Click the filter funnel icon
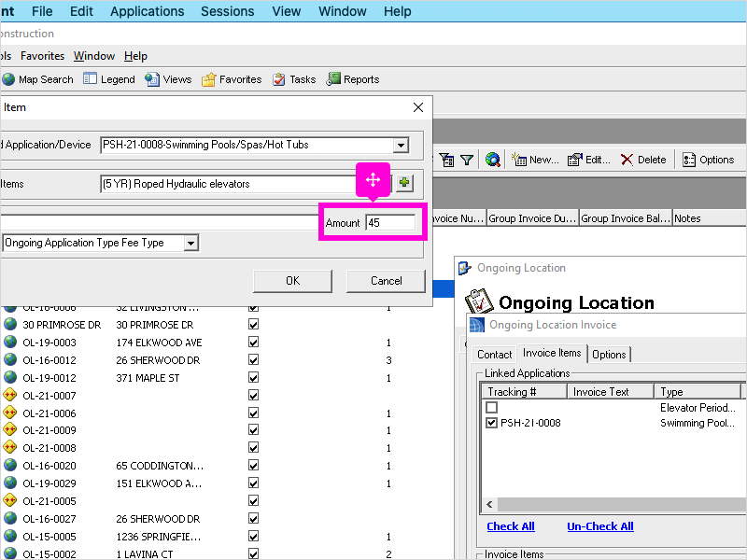Screen dimensions: 747x560 [x=467, y=160]
